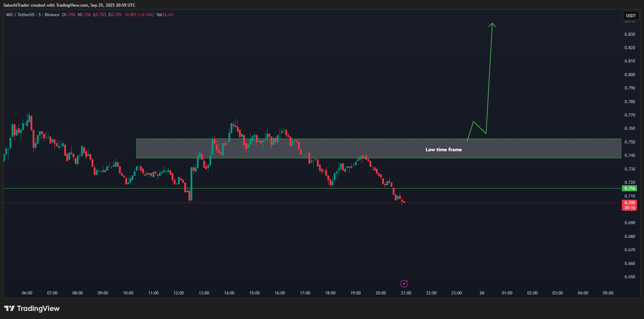Click the 0.650 price axis label
Screen dimensions: 644x319
click(630, 277)
